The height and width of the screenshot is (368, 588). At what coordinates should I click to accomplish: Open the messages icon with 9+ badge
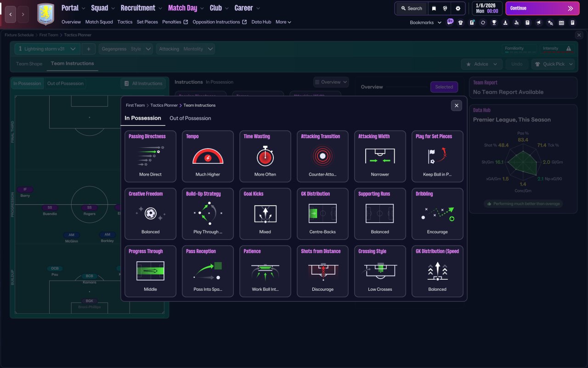click(x=450, y=22)
